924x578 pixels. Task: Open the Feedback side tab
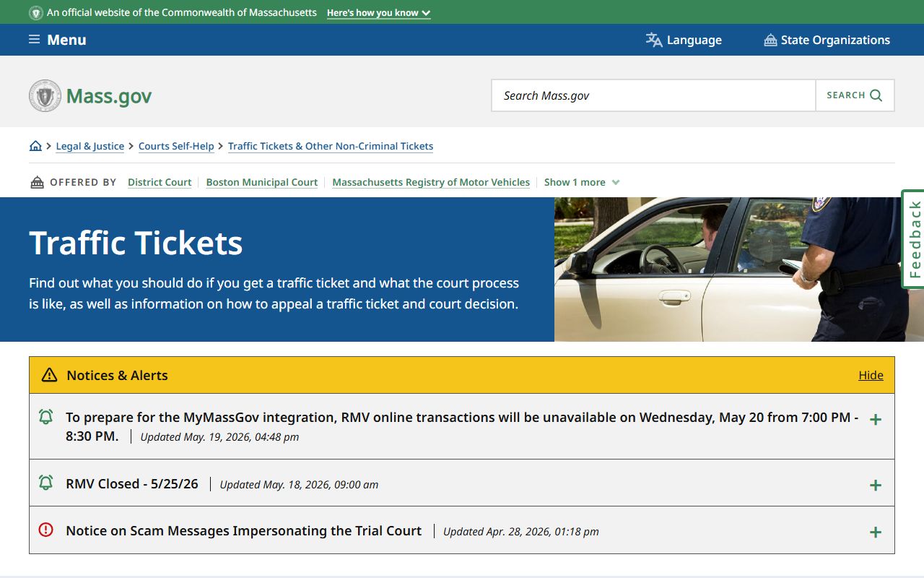pyautogui.click(x=914, y=239)
